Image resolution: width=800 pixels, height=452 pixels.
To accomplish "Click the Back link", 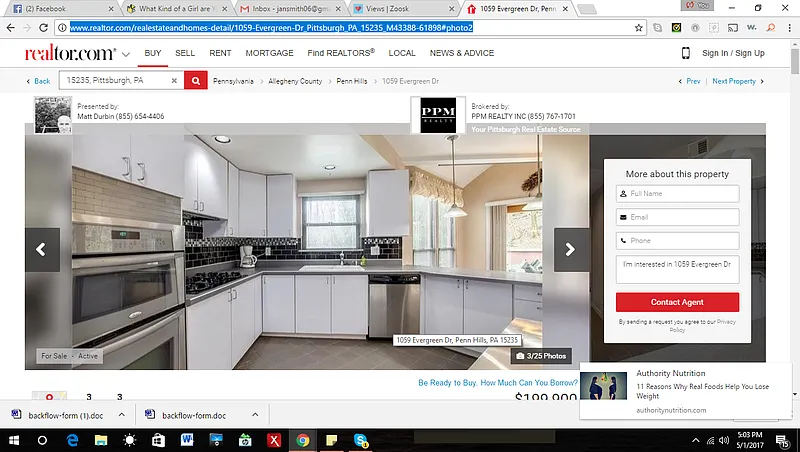I will click(42, 81).
